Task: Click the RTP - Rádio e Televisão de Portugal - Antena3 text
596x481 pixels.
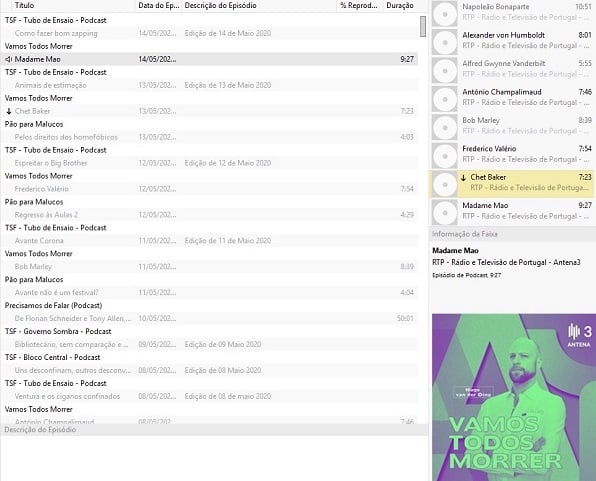Action: [x=506, y=262]
